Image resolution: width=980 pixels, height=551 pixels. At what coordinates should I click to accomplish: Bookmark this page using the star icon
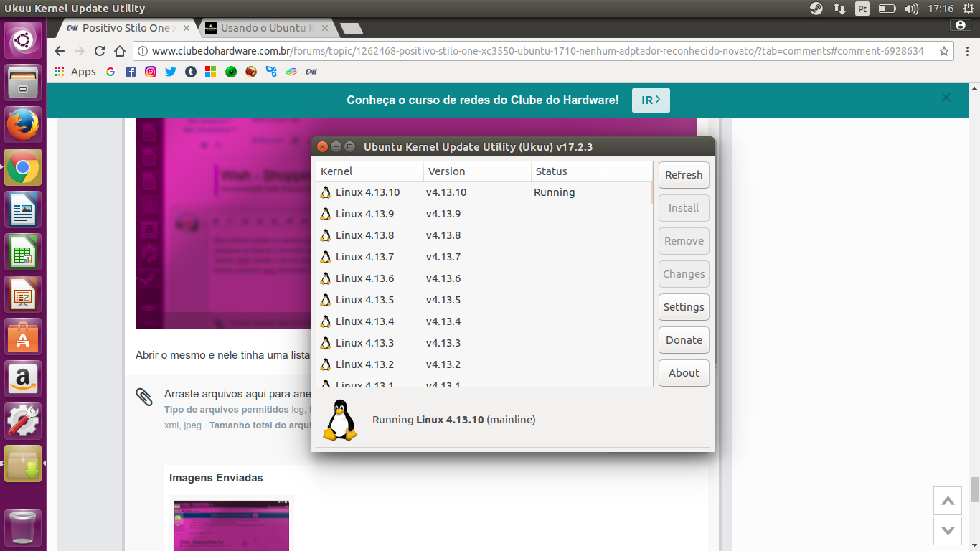coord(944,51)
